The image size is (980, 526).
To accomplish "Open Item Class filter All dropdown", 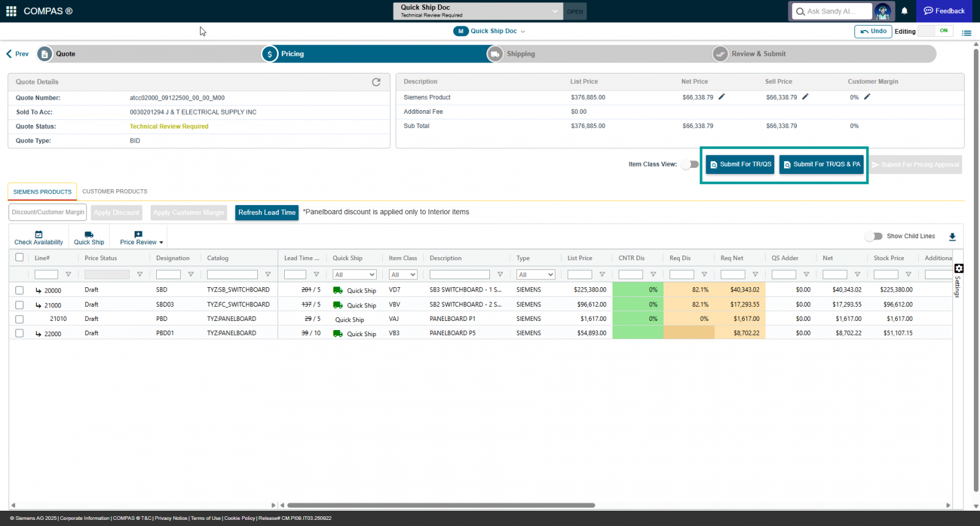I will pyautogui.click(x=403, y=274).
